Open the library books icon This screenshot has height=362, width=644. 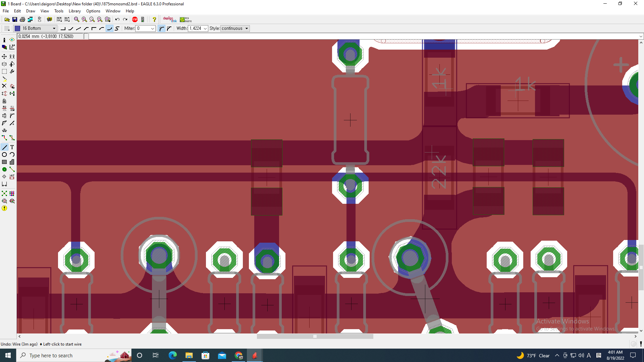pos(50,19)
